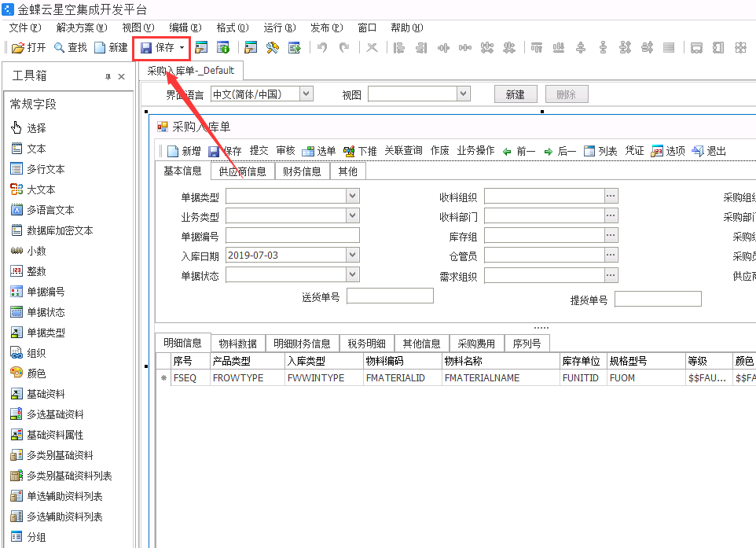Pick the 多类别基础资料列表 field control

click(x=61, y=476)
